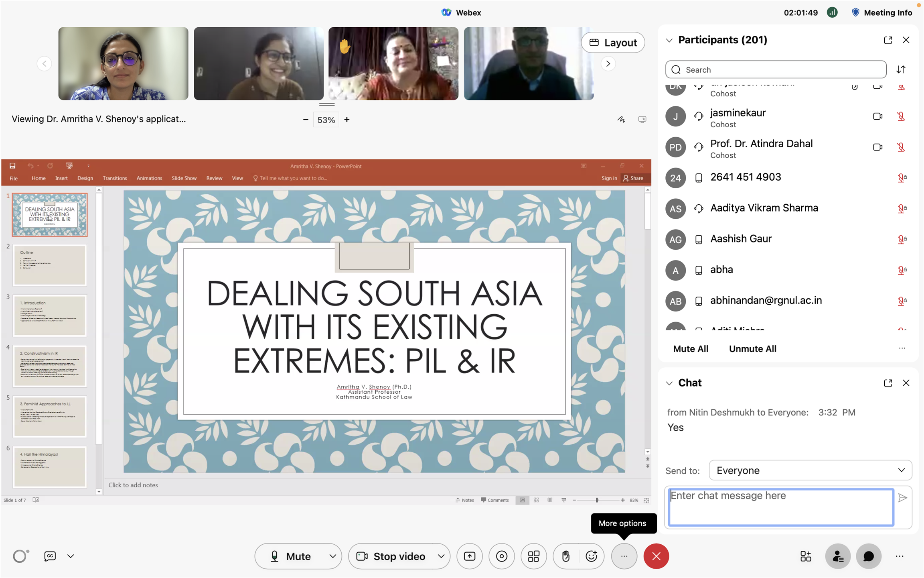This screenshot has height=578, width=924.
Task: Click the Share content icon
Action: click(x=470, y=556)
